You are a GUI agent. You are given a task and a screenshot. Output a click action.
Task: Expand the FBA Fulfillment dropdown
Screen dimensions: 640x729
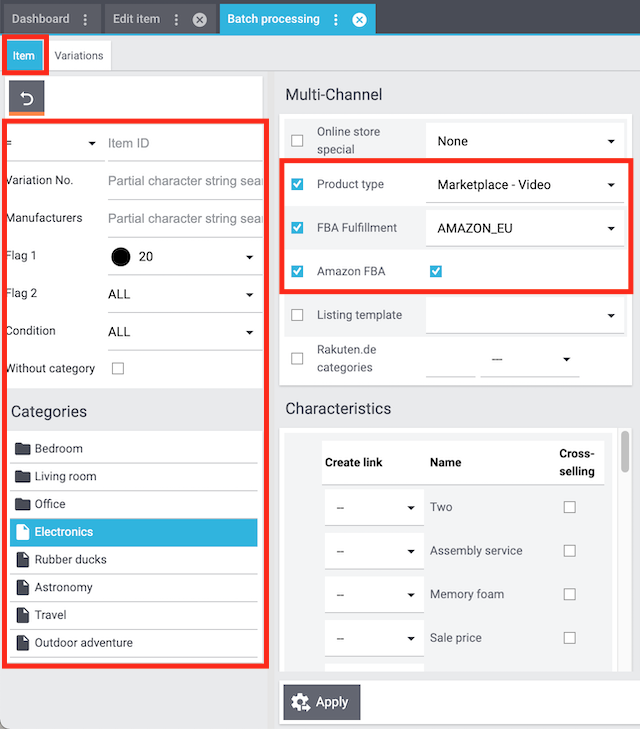click(x=525, y=229)
